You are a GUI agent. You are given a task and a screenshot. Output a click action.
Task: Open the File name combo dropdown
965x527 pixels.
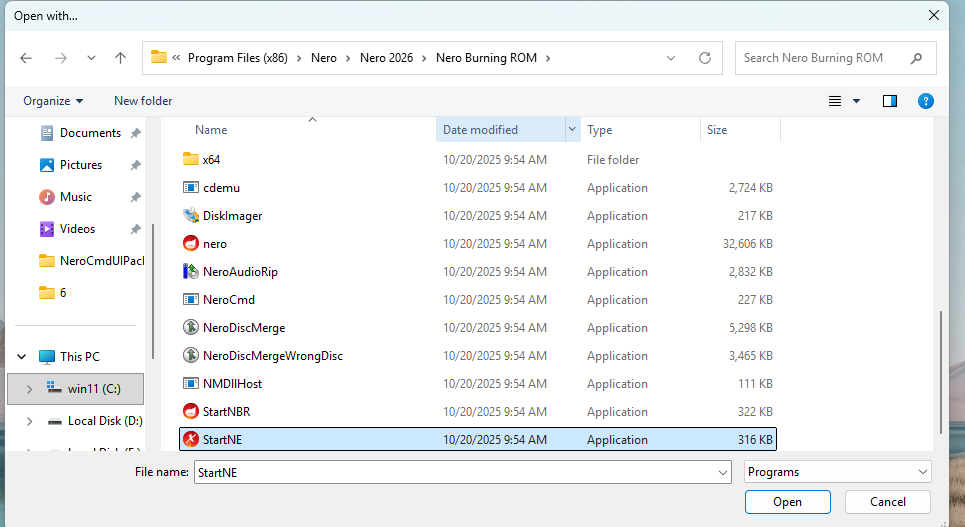[x=723, y=472]
